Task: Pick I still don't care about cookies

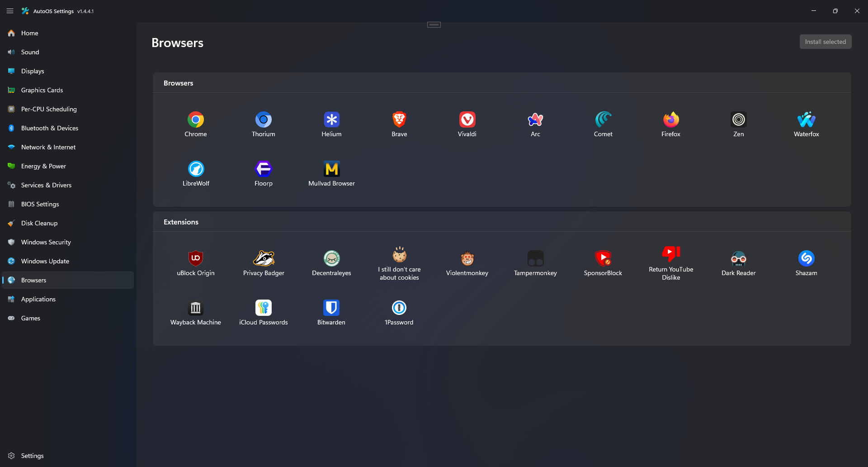Action: pyautogui.click(x=399, y=264)
